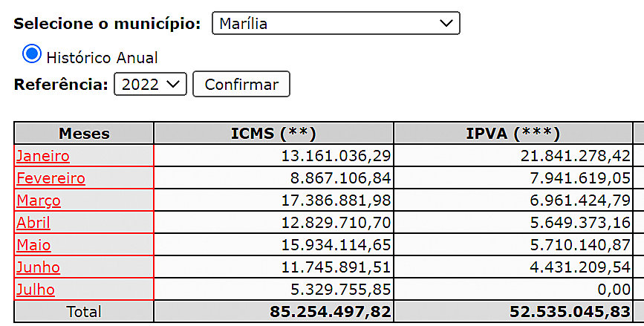Click the Julho IPVA value 0,00
644x326 pixels.
click(614, 290)
